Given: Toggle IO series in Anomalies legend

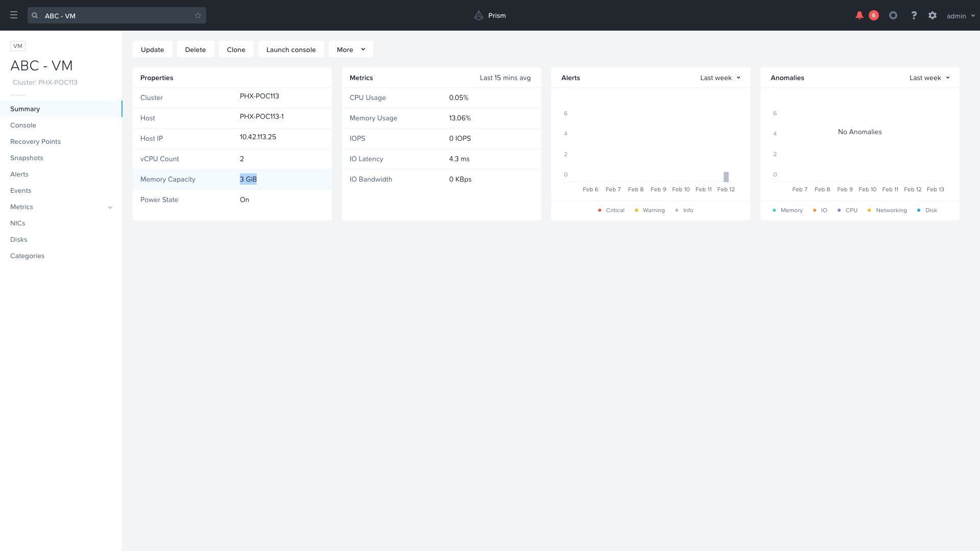Looking at the screenshot, I should (820, 210).
